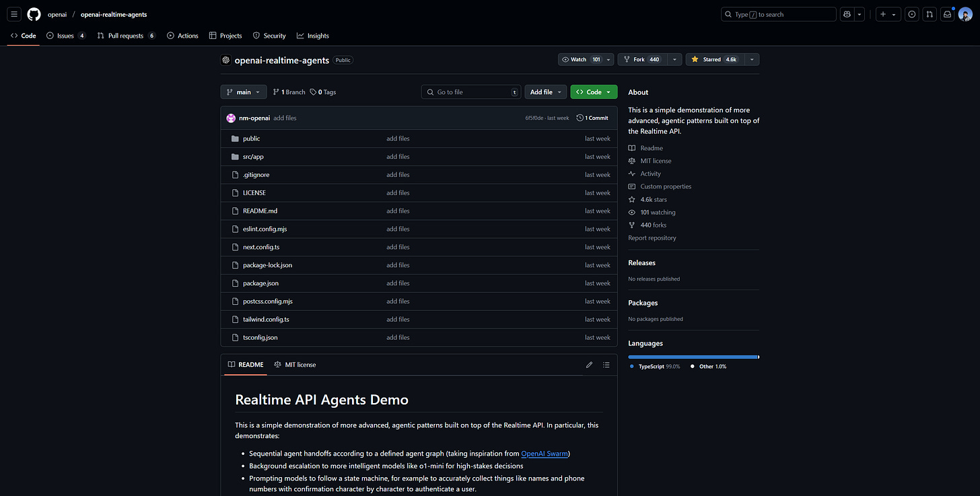Open the Projects tab
Screen dimensions: 980x496
(x=225, y=36)
